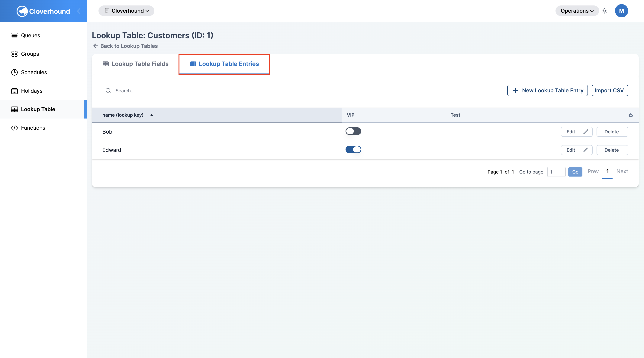This screenshot has height=358, width=644.
Task: Select Lookup Table in the sidebar
Action: click(x=43, y=109)
